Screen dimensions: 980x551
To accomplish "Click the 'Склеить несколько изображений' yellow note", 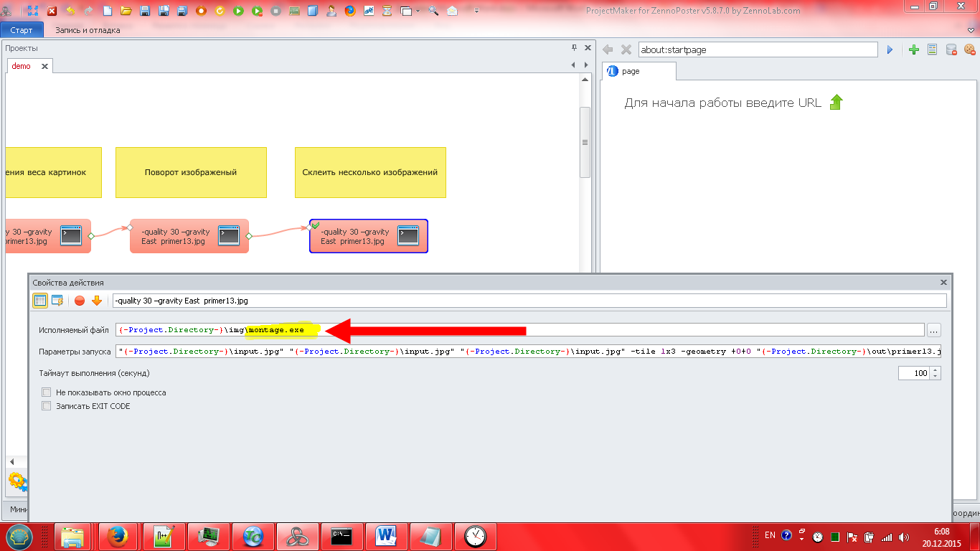I will coord(370,172).
